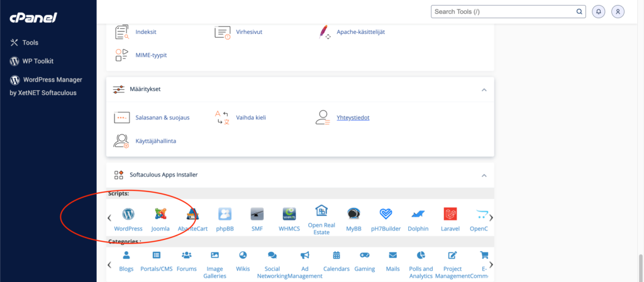Click the Joomla script icon
644x282 pixels.
point(160,214)
